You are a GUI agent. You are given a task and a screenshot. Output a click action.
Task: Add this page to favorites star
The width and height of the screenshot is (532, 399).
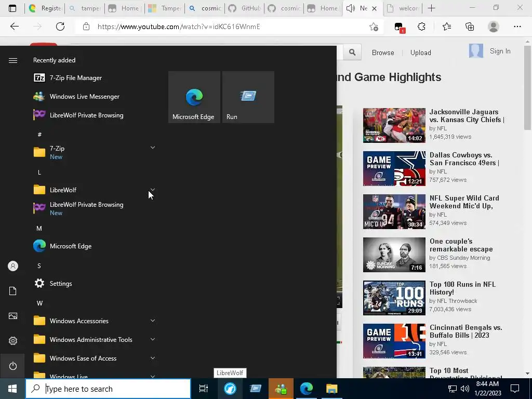(x=374, y=26)
